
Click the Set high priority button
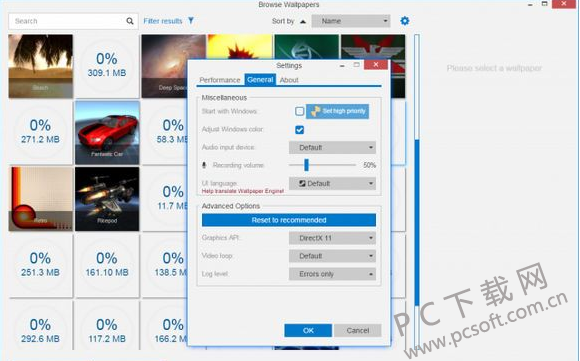337,111
